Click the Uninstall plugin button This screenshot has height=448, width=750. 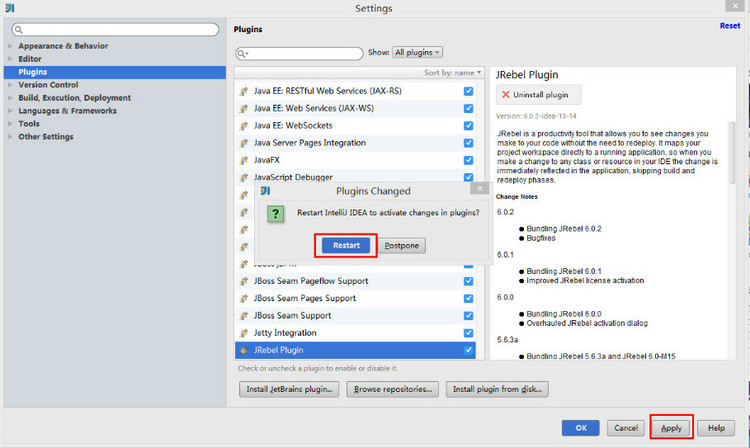tap(539, 95)
